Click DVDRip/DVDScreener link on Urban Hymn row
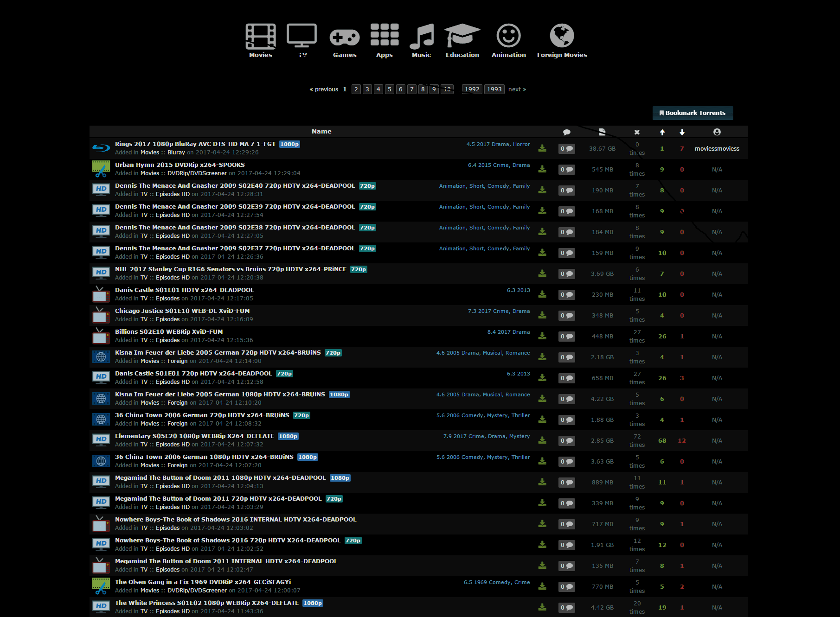Screen dimensions: 840x617 click(197, 173)
